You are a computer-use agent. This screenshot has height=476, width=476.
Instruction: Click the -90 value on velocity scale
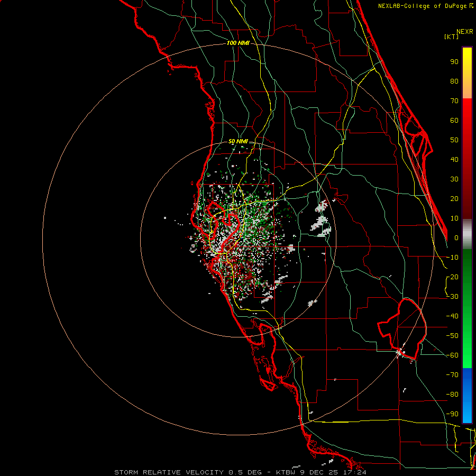click(452, 414)
